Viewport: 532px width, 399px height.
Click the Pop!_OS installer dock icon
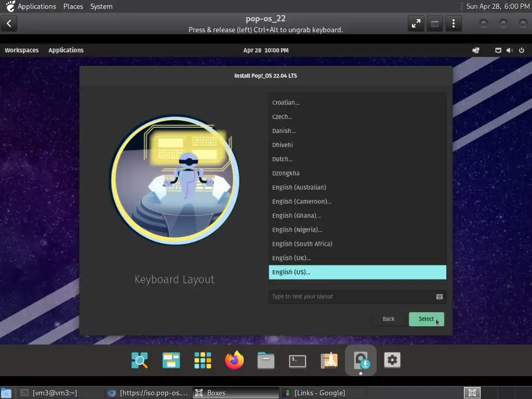pyautogui.click(x=361, y=360)
